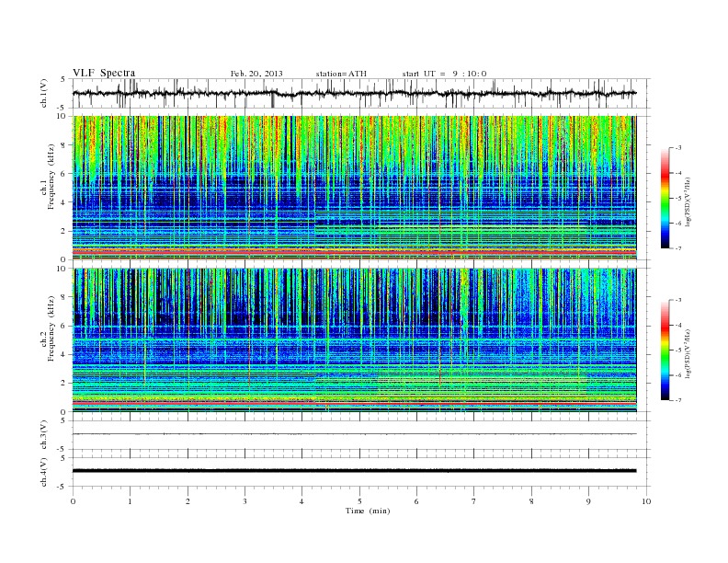Image resolution: width=728 pixels, height=563 pixels.
Task: Click the ch.4 thick waveform trace
Action: point(354,471)
